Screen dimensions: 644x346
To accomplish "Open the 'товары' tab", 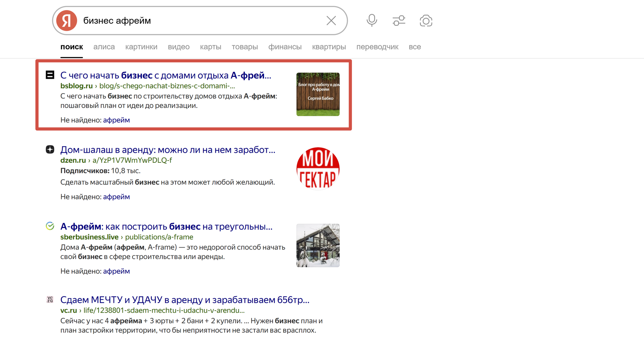I will [245, 47].
